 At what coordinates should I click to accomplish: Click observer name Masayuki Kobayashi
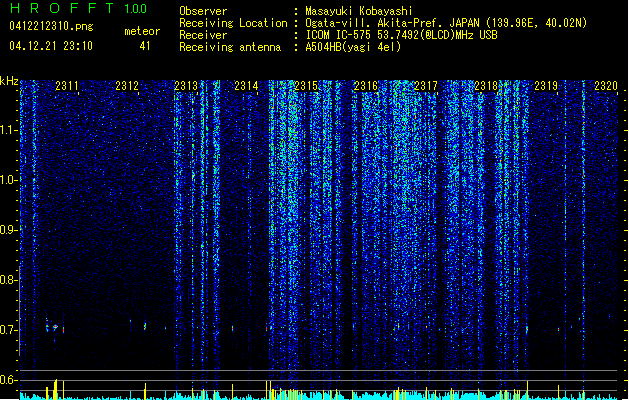tap(358, 11)
